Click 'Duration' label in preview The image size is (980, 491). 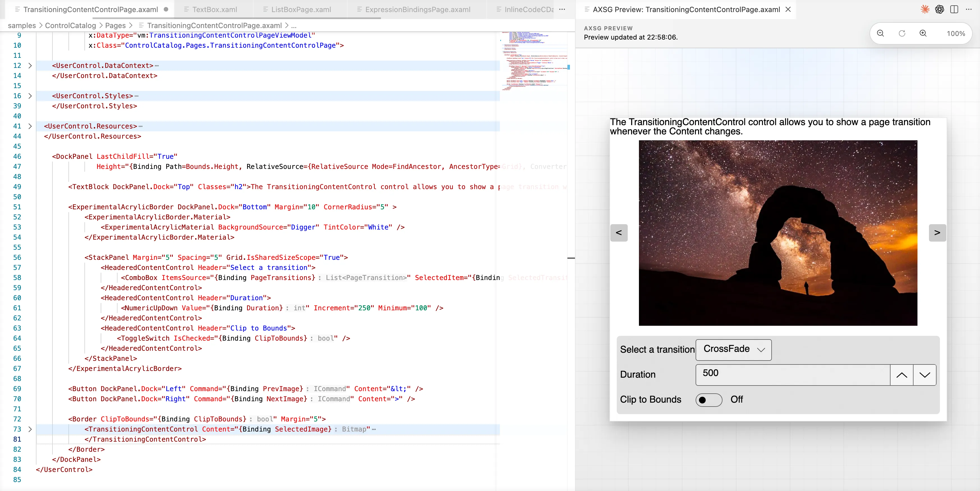tap(638, 375)
